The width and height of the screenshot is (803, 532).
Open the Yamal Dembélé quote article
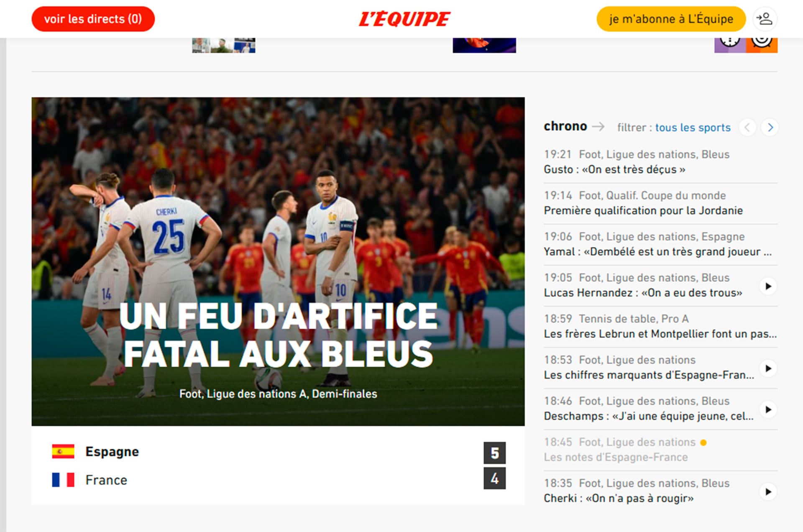tap(657, 251)
